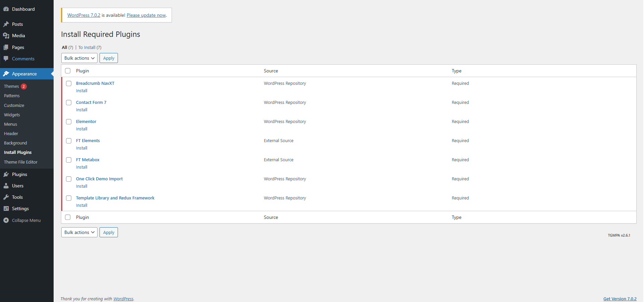Click the footer WordPress credit link
The width and height of the screenshot is (644, 302).
tap(123, 299)
